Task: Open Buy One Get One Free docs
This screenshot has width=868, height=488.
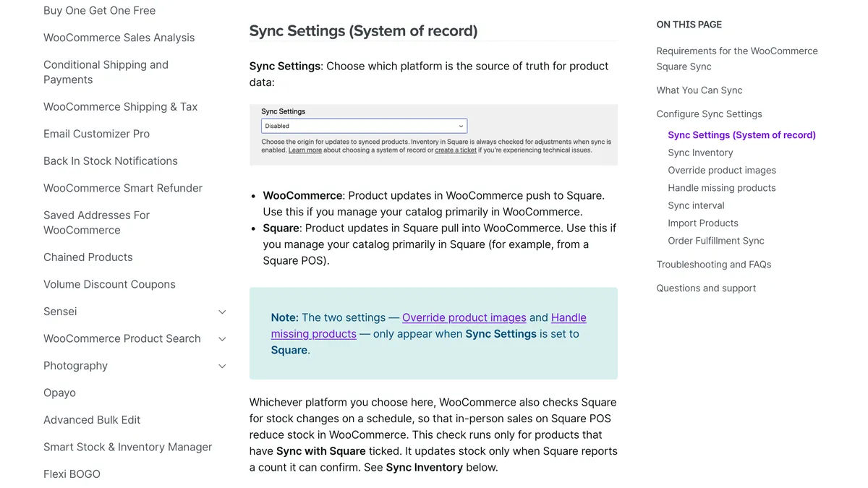Action: 99,10
